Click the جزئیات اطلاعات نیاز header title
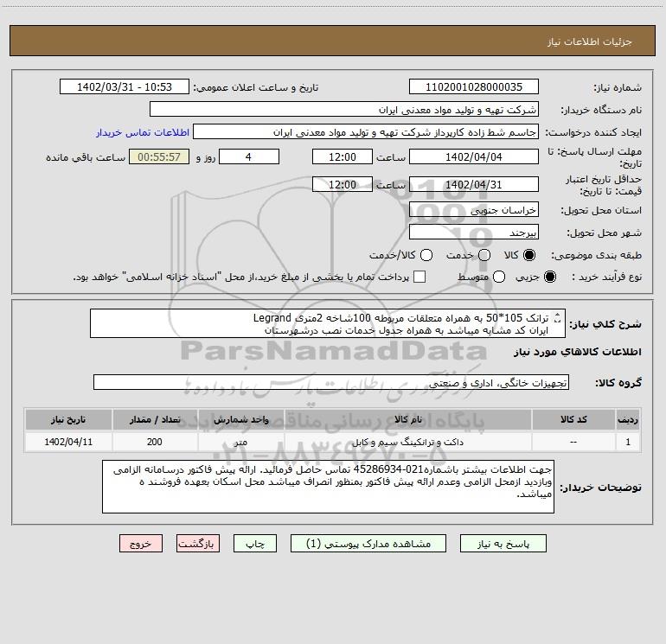This screenshot has height=644, width=666. coord(589,41)
